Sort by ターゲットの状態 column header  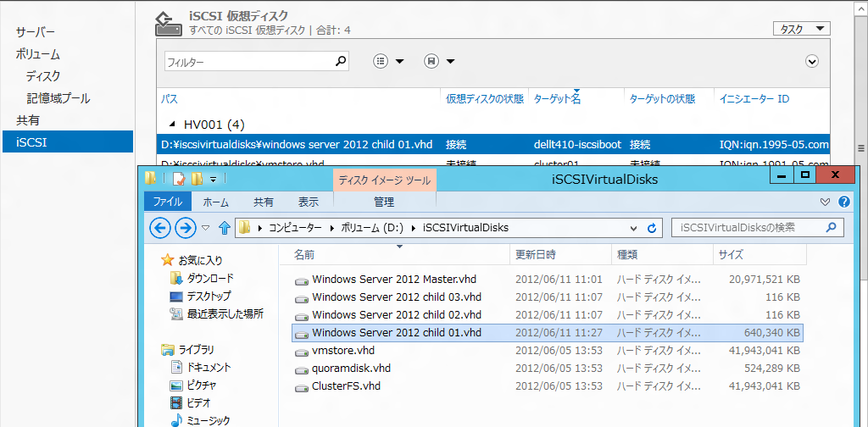pyautogui.click(x=662, y=100)
